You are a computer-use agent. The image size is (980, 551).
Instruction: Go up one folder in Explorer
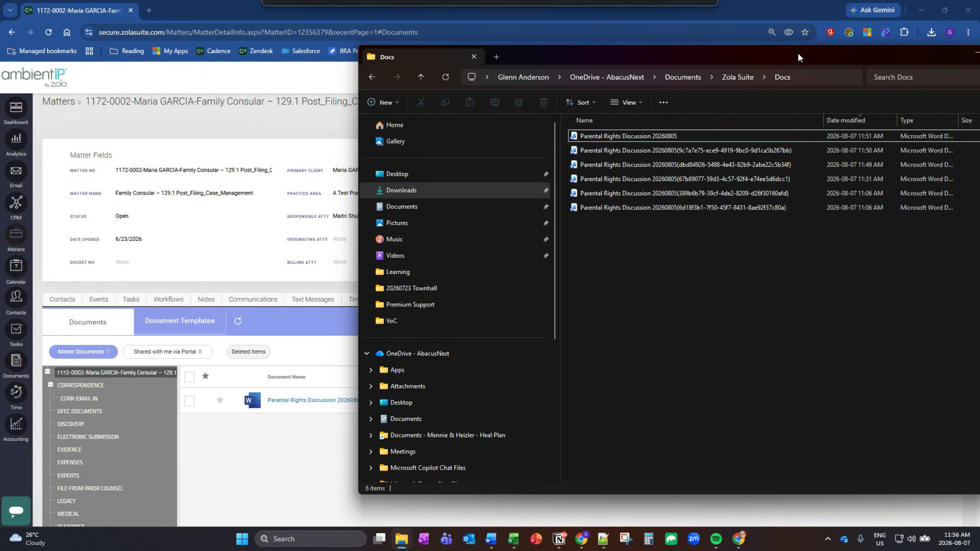[421, 77]
